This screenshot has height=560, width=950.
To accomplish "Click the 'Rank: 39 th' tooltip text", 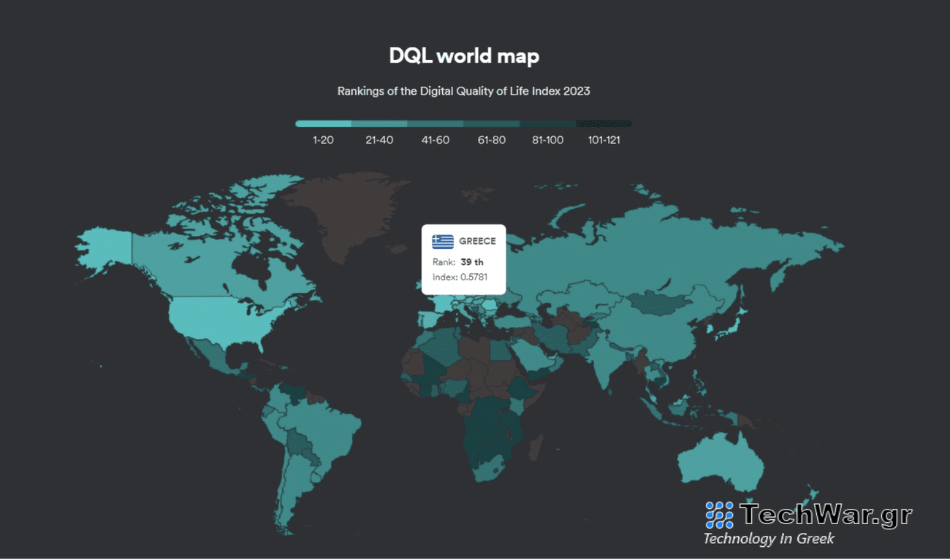I will point(458,262).
